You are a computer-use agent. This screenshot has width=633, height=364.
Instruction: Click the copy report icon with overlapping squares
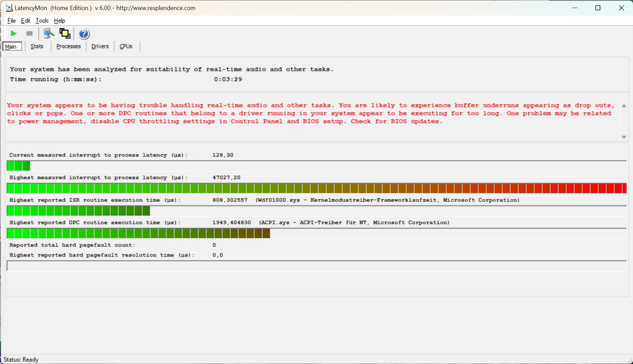65,33
